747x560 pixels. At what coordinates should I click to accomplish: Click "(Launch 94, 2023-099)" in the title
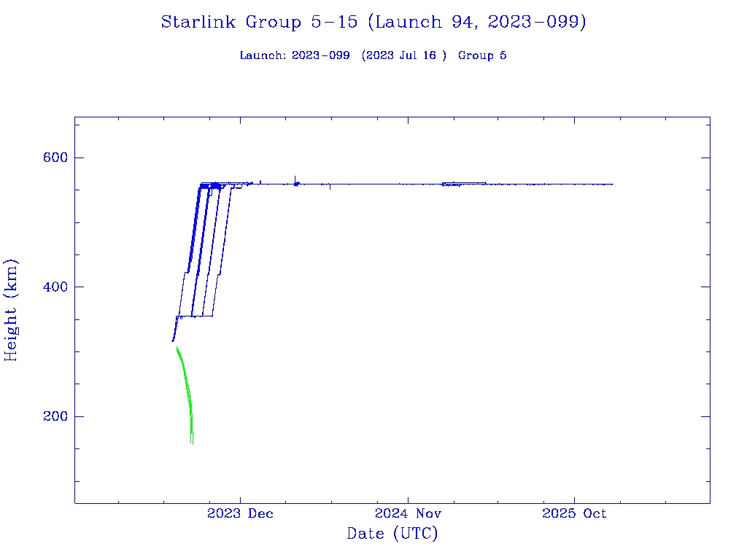[x=477, y=23]
